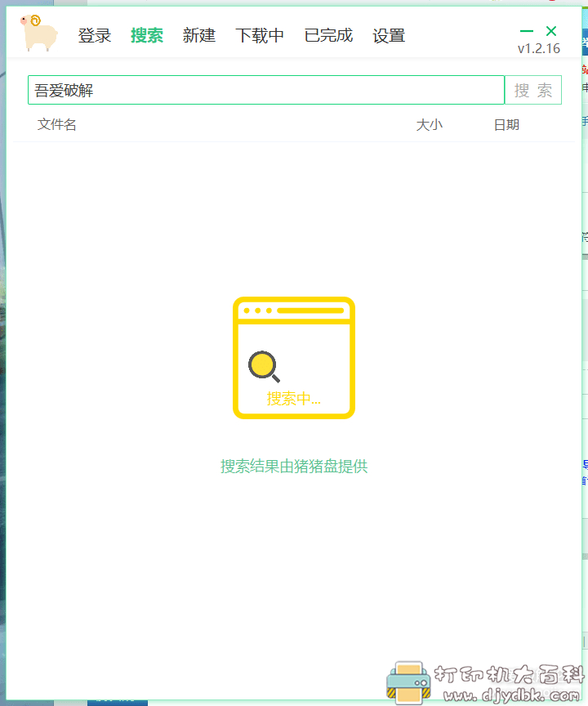Click the 文件名 column header
588x706 pixels.
tap(56, 125)
